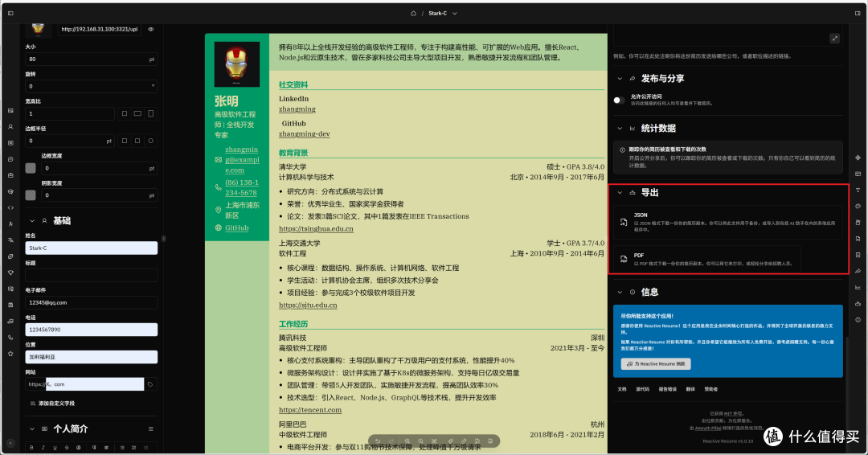Click the website label tag icon
The width and height of the screenshot is (868, 455).
150,384
